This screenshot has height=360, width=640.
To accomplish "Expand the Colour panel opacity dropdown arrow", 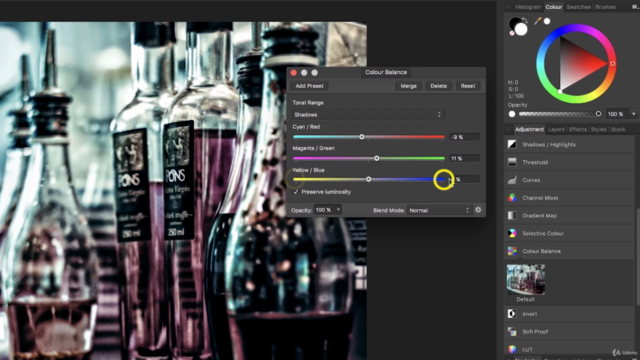I will 633,114.
